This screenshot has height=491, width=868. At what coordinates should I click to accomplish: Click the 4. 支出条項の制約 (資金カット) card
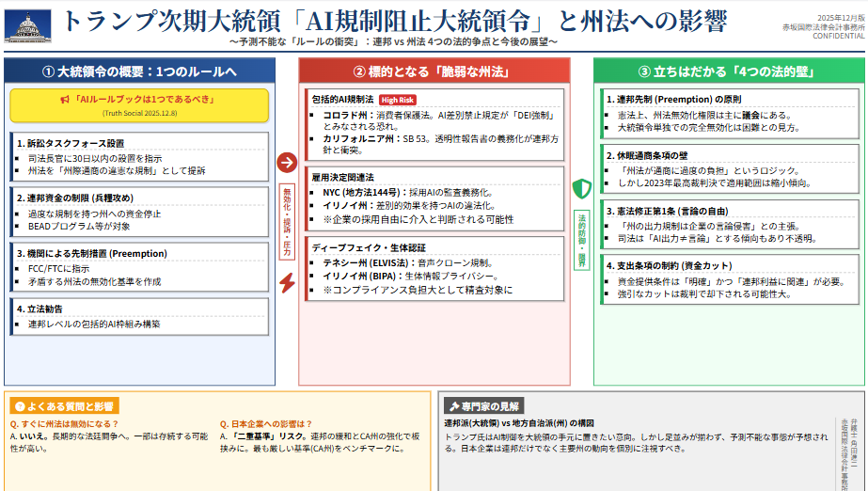tap(732, 279)
